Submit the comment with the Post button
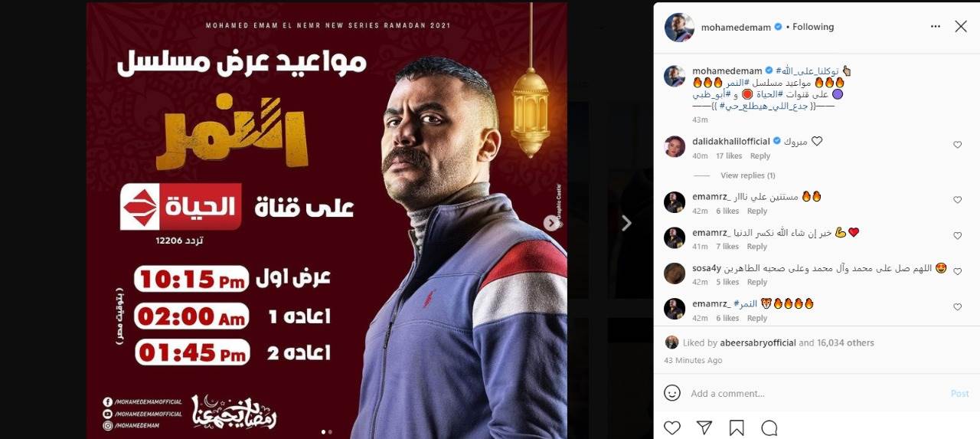Image resolution: width=980 pixels, height=439 pixels. 959,393
